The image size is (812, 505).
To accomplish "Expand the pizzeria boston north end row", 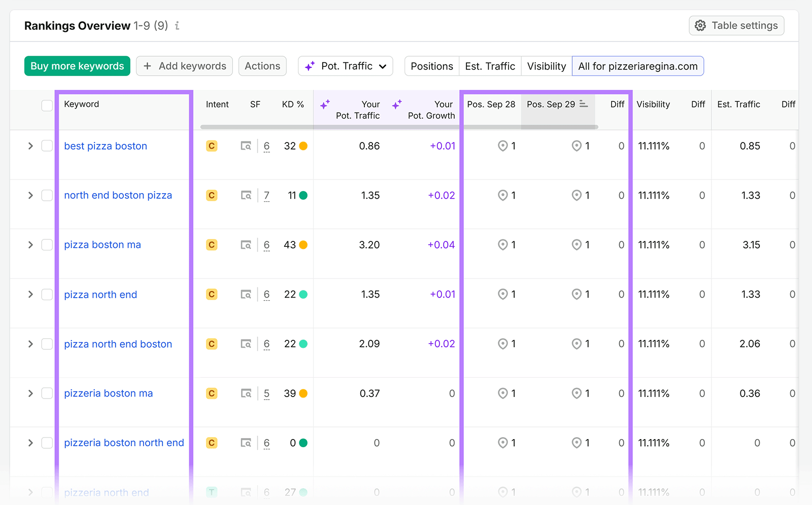I will tap(30, 443).
